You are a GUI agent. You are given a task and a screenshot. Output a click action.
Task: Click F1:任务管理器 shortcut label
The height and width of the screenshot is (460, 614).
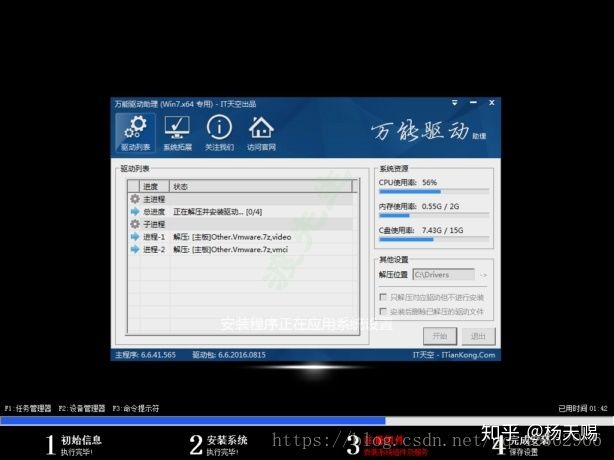[x=28, y=408]
